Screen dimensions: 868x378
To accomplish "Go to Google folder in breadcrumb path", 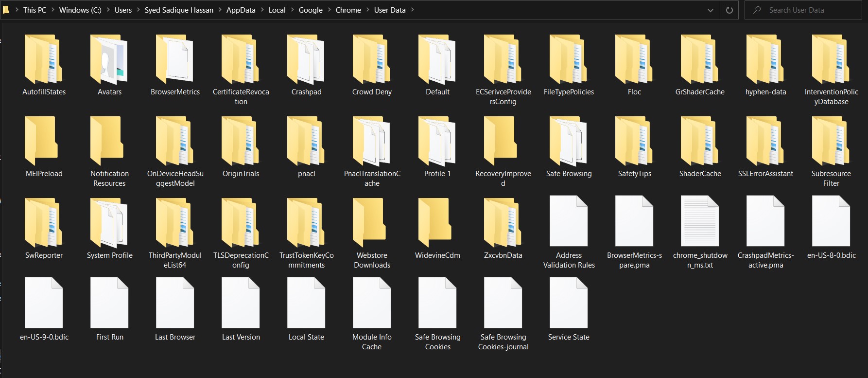I will pos(311,10).
